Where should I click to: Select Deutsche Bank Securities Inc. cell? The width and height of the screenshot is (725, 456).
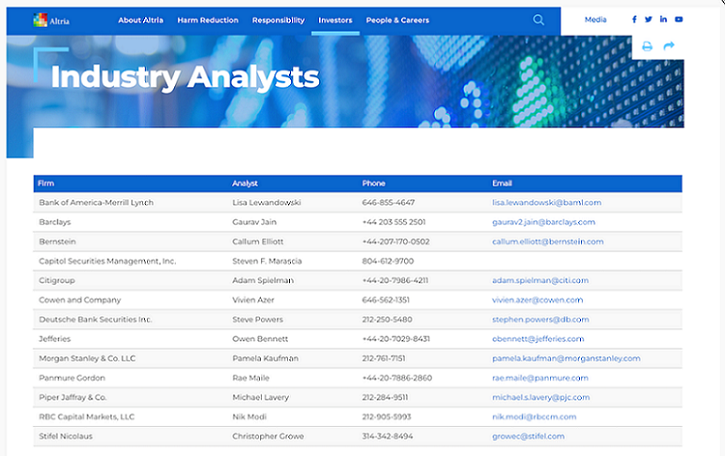click(95, 319)
